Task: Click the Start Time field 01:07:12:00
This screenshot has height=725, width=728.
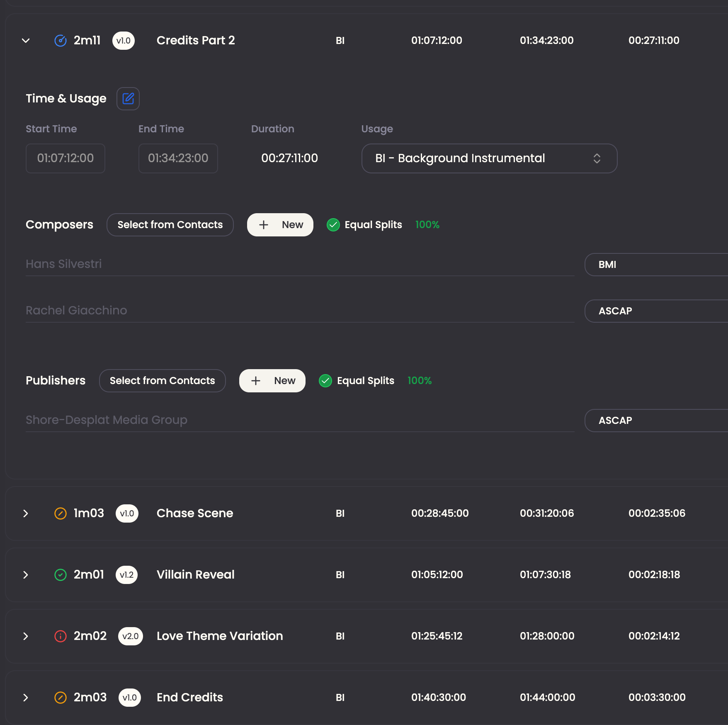Action: (x=66, y=158)
